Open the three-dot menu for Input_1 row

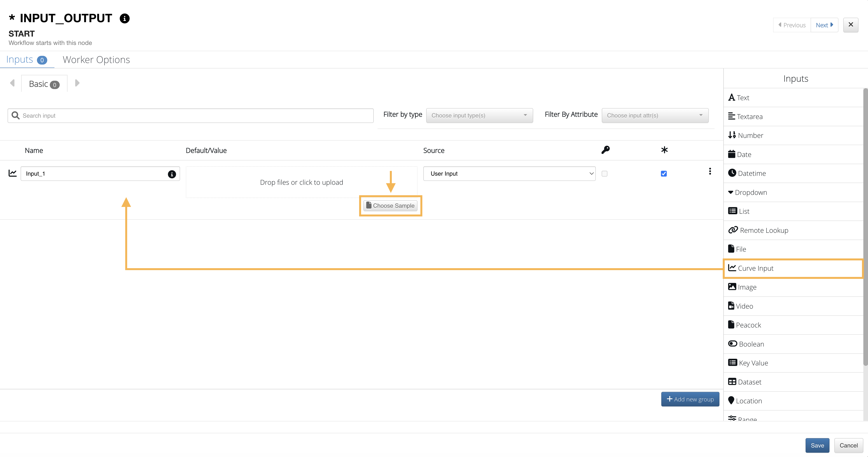point(710,171)
